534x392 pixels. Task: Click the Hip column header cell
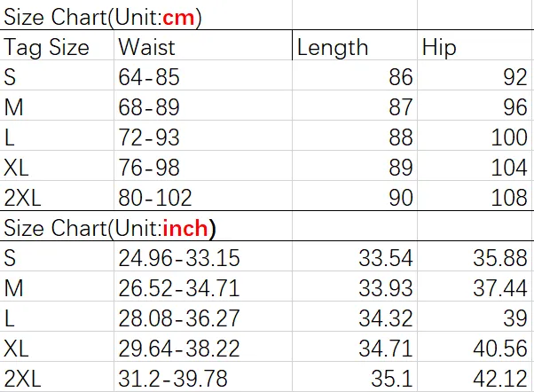(475, 45)
